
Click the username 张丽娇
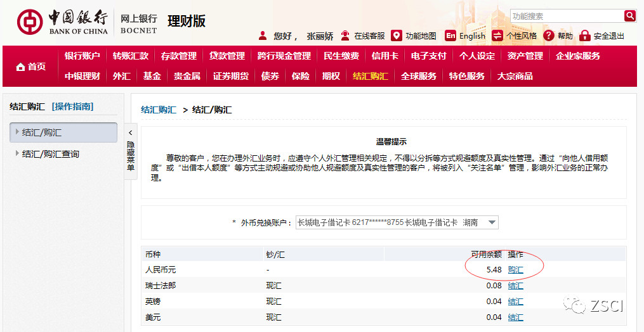pyautogui.click(x=320, y=36)
